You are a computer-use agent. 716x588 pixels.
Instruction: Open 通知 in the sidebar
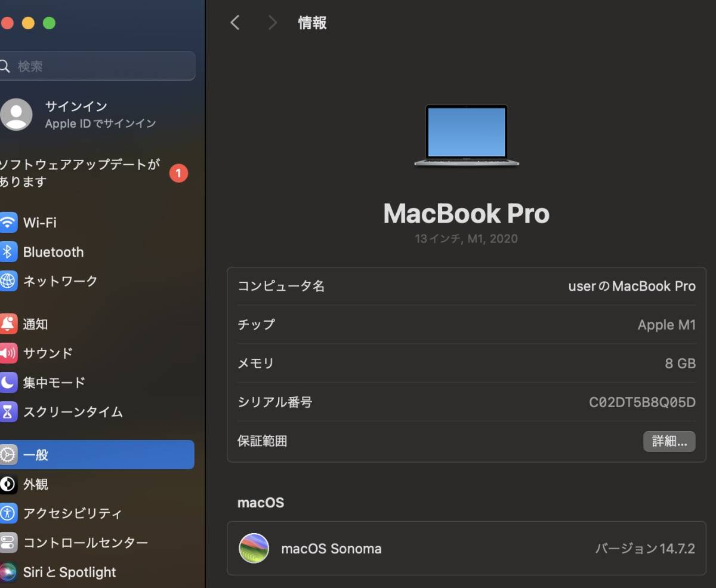(x=35, y=324)
